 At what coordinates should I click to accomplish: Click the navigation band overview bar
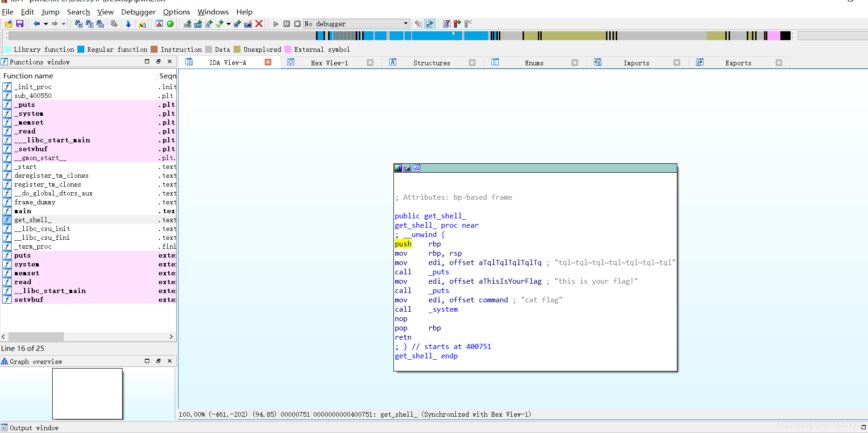(400, 35)
